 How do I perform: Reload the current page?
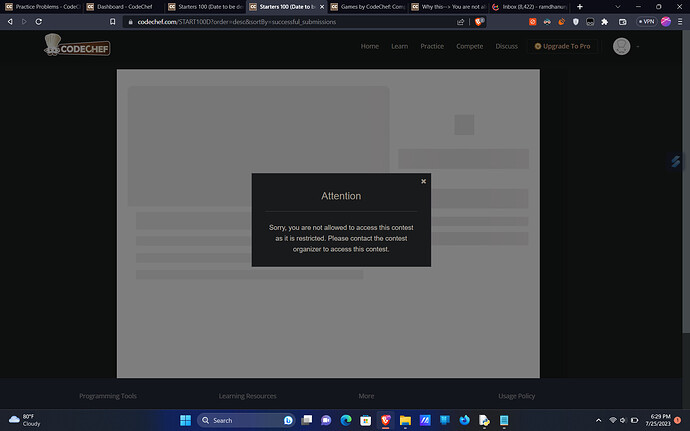point(39,22)
